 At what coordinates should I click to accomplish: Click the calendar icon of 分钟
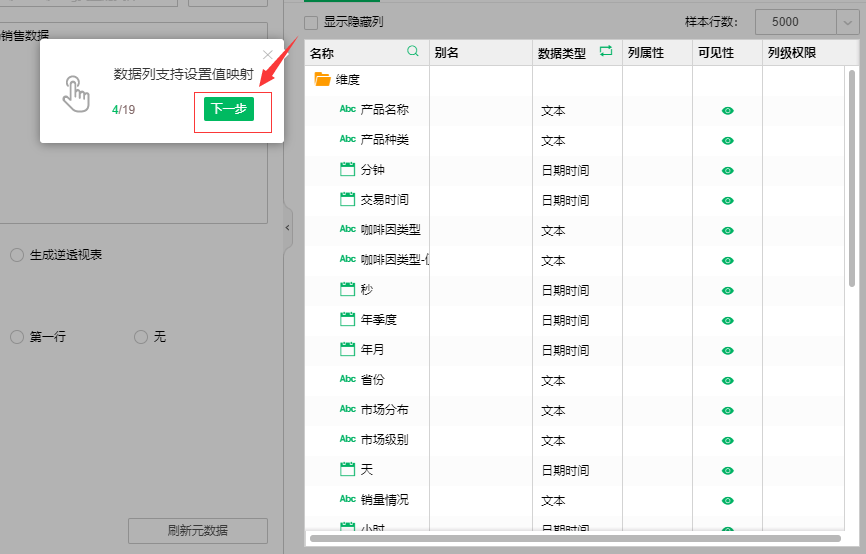click(347, 169)
